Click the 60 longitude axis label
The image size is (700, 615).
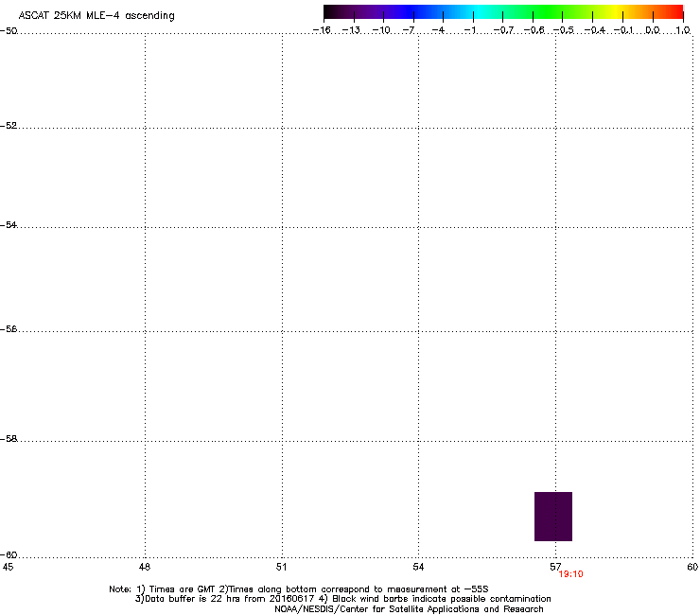pos(692,567)
